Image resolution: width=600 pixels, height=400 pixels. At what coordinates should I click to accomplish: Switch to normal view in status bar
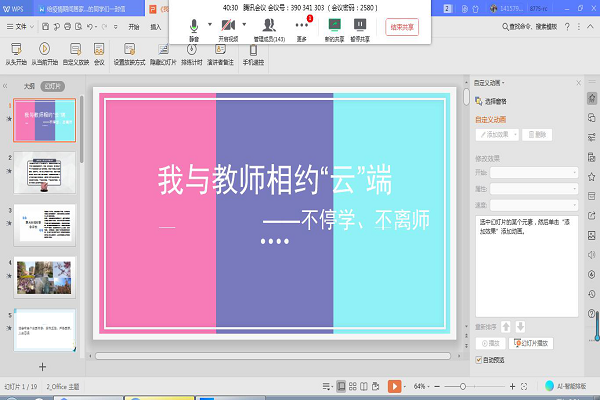pos(341,386)
